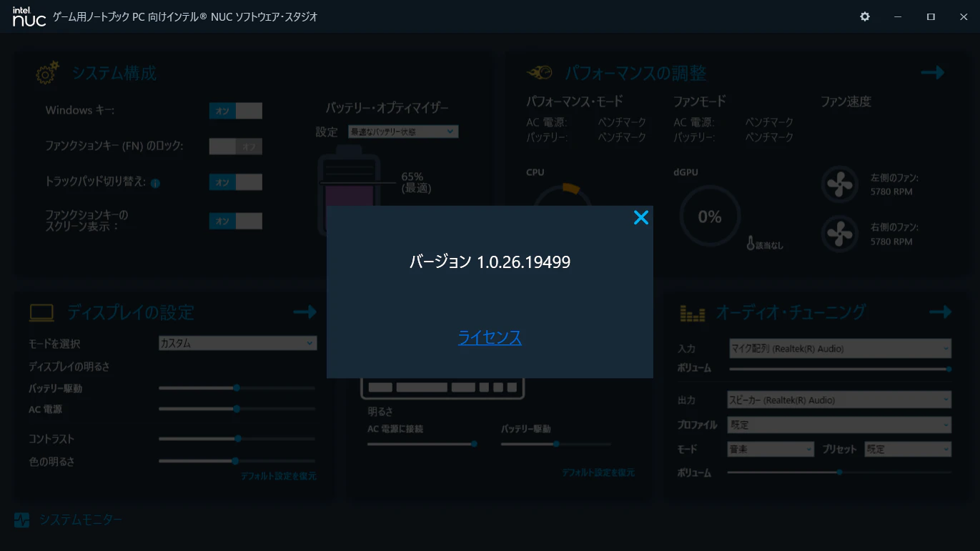Screen dimensions: 980x551
Task: Click the battery level graphic
Action: [x=349, y=190]
